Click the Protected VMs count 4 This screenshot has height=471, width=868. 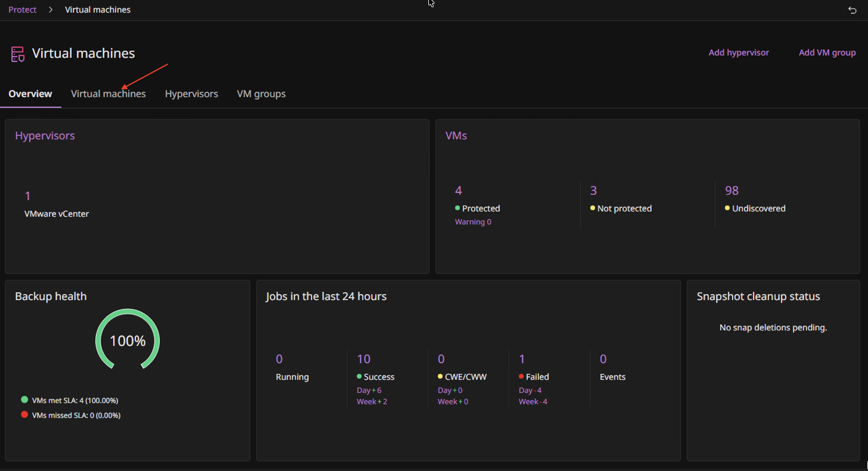click(458, 191)
